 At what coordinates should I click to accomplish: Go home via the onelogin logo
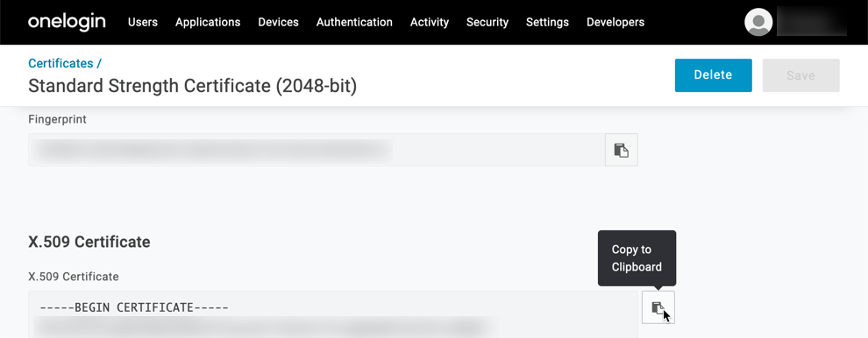(x=67, y=22)
